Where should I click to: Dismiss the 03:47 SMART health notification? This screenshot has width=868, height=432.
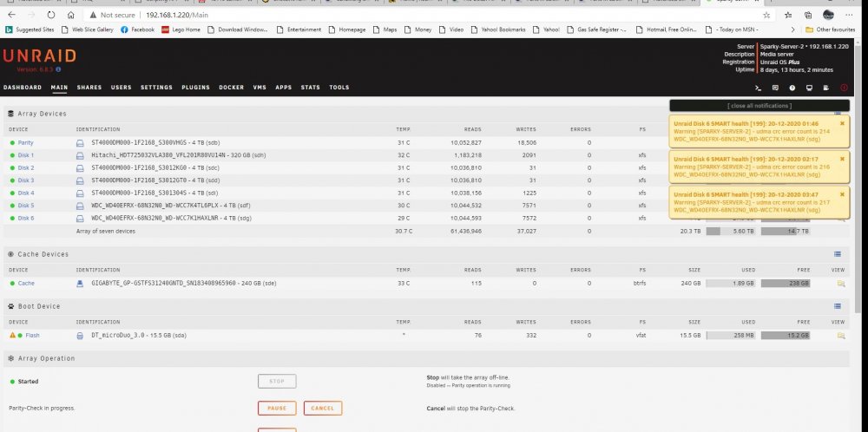[842, 194]
